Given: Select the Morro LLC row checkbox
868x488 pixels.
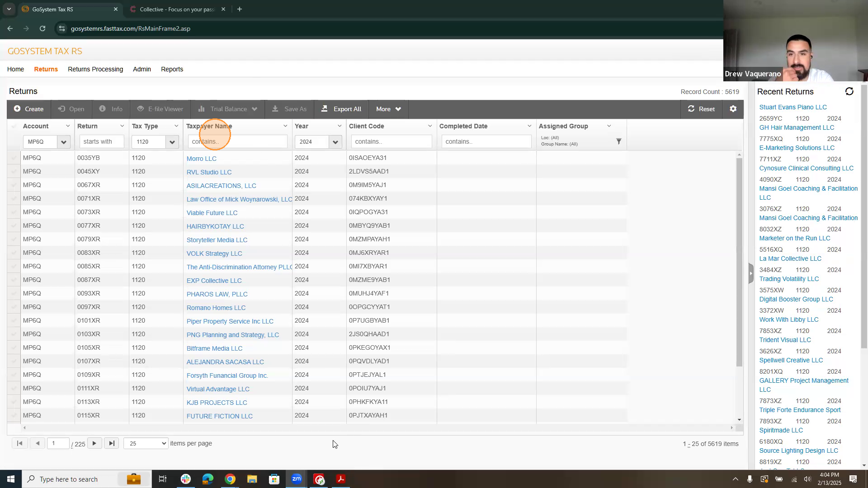Looking at the screenshot, I should (x=14, y=158).
